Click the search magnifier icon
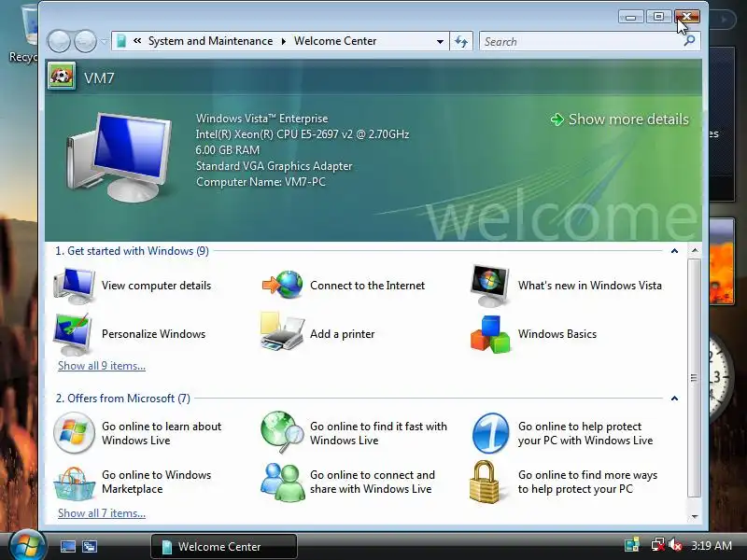This screenshot has height=560, width=747. tap(689, 41)
